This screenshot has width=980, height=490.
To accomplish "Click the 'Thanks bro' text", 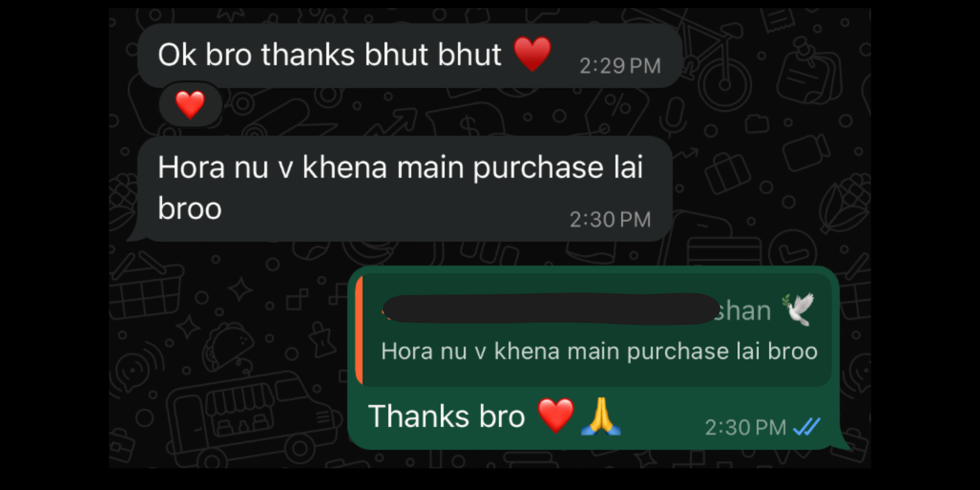I will coord(446,416).
